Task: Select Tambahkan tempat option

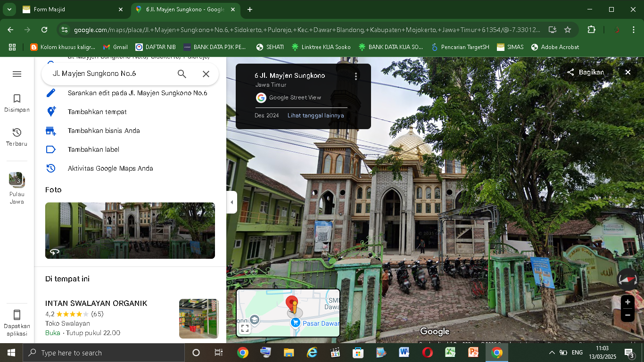Action: click(x=97, y=112)
